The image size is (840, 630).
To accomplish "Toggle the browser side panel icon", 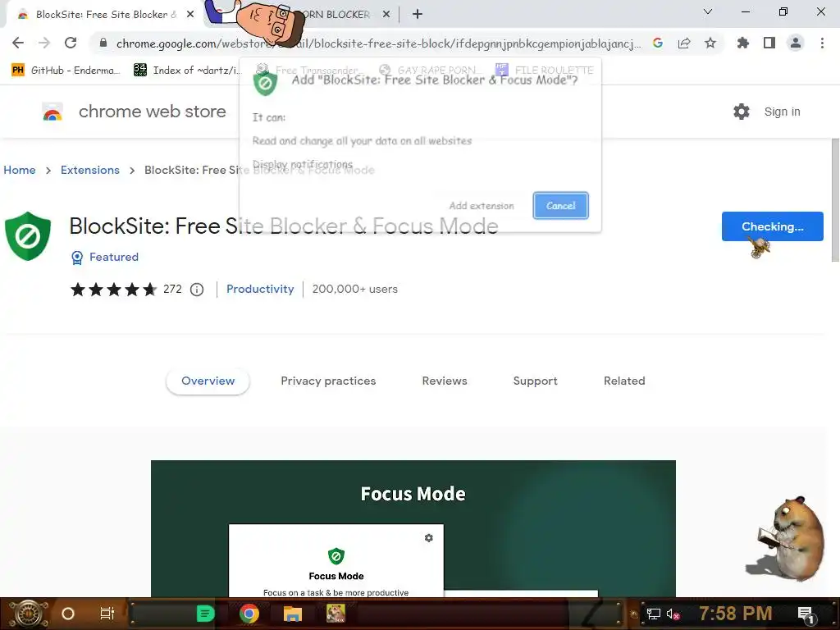I will [x=769, y=43].
